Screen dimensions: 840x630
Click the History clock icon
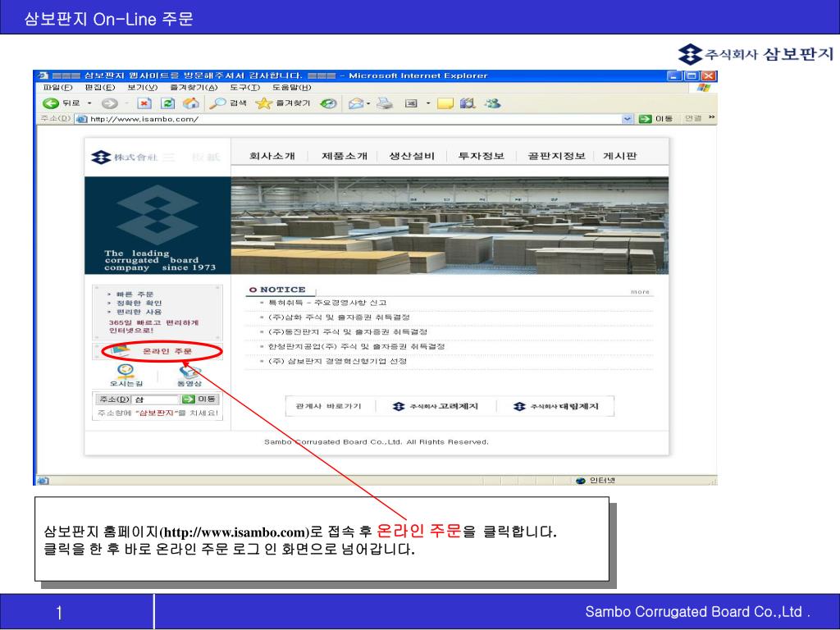tap(328, 103)
